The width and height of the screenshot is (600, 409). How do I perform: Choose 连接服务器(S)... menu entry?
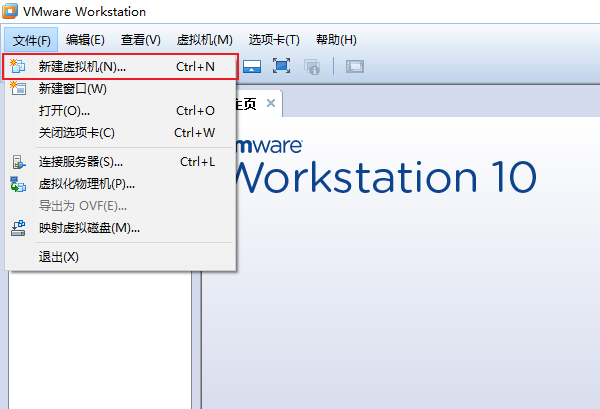(x=121, y=162)
